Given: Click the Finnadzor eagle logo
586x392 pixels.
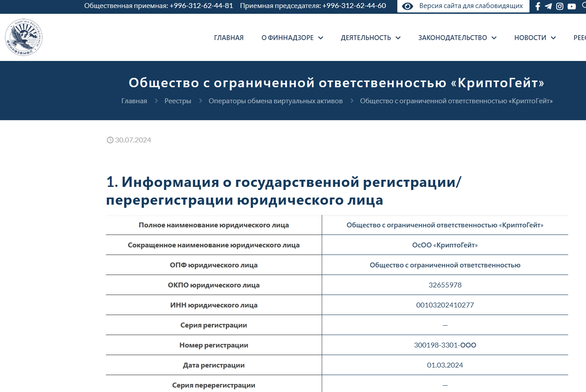Looking at the screenshot, I should (x=24, y=37).
